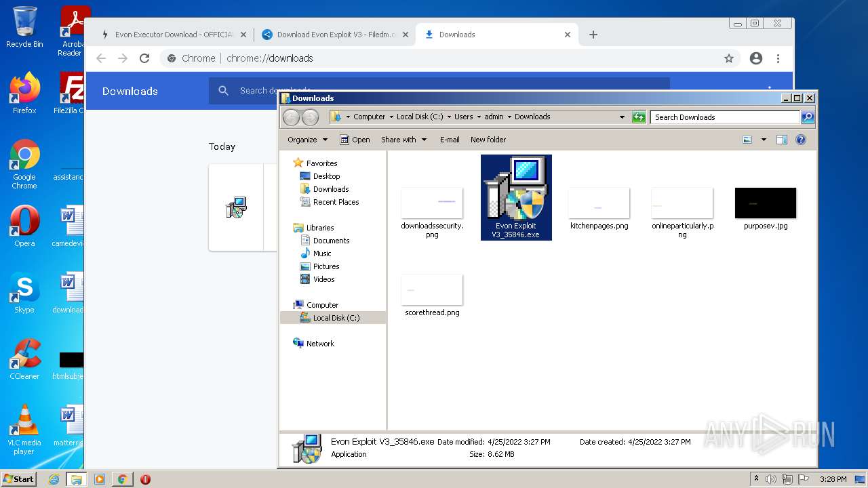
Task: Select the purposev.jpg image file
Action: coord(766,209)
